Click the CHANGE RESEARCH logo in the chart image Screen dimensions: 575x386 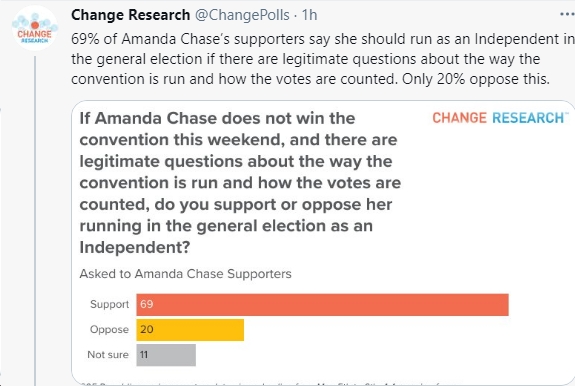pos(500,118)
